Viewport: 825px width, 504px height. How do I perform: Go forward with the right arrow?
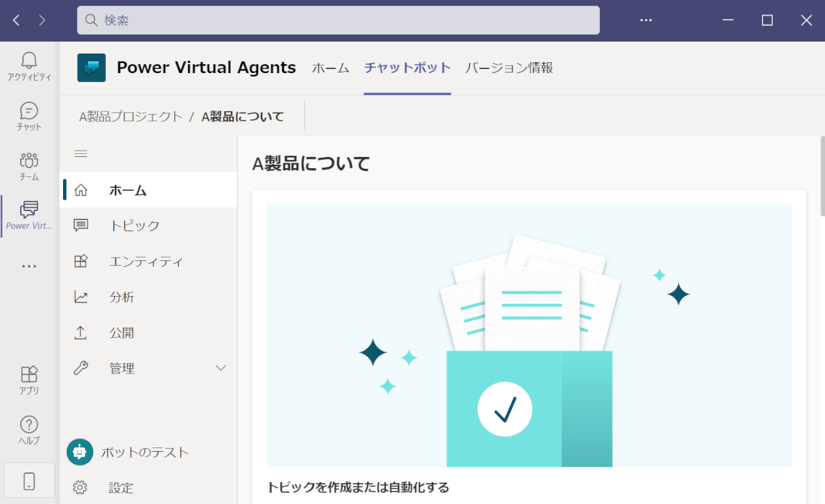42,20
